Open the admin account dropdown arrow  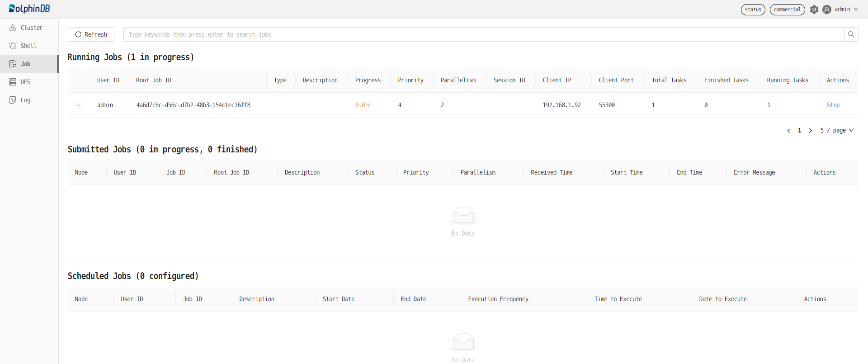(x=856, y=9)
